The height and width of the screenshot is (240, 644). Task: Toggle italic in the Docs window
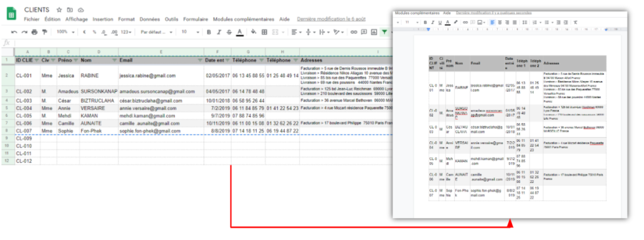(433, 22)
